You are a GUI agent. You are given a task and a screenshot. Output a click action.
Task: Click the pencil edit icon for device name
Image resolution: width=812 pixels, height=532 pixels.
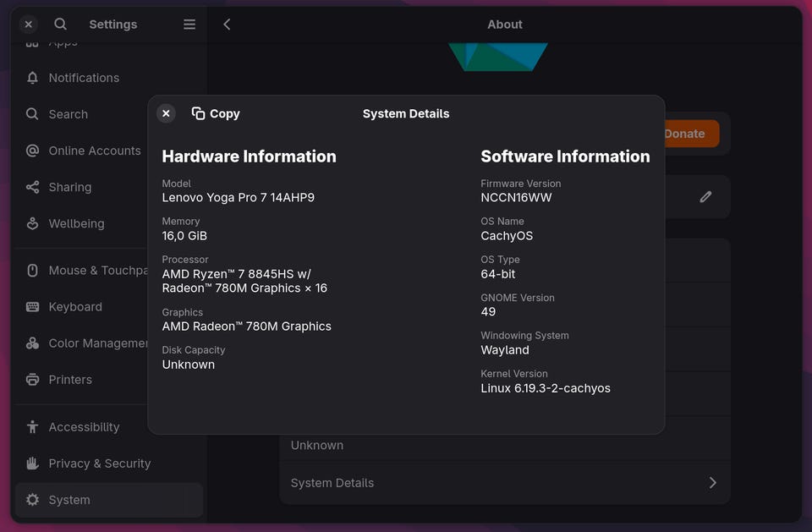pyautogui.click(x=705, y=197)
